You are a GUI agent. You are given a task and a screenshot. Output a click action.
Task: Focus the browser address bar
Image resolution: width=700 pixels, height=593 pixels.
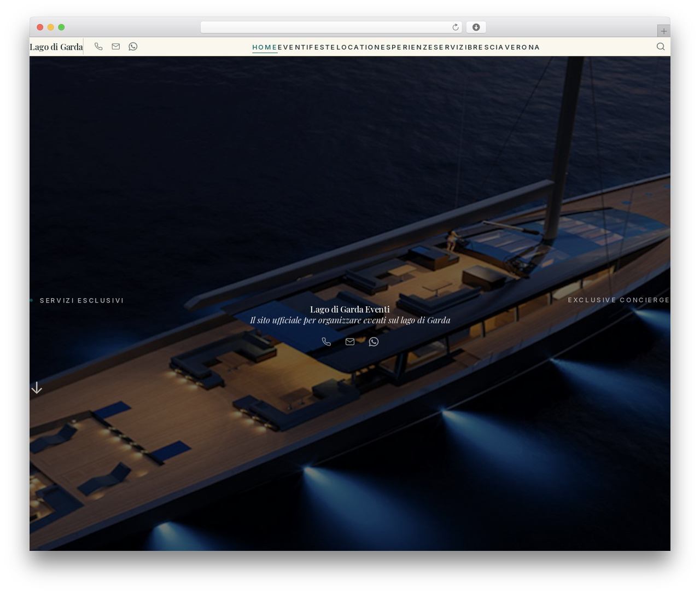(x=331, y=27)
